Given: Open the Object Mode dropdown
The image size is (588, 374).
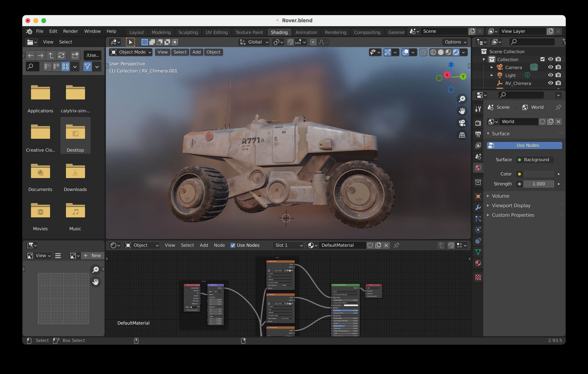Looking at the screenshot, I should (131, 52).
